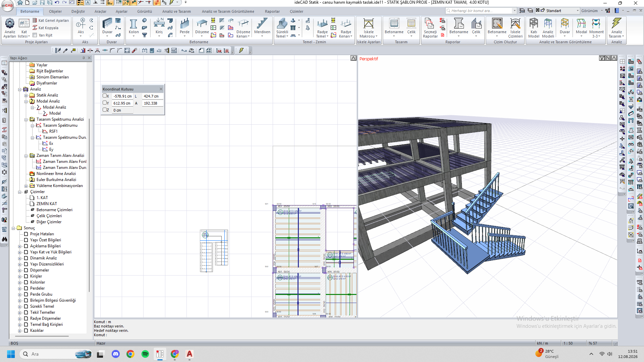The height and width of the screenshot is (362, 644).
Task: Show the Analiz Modeli view
Action: coord(548,28)
